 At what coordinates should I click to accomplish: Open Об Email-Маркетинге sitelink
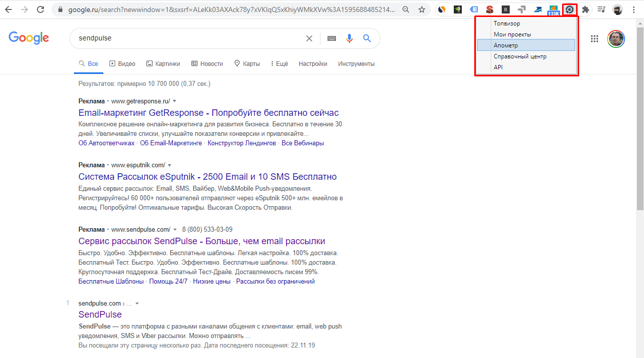click(x=171, y=143)
